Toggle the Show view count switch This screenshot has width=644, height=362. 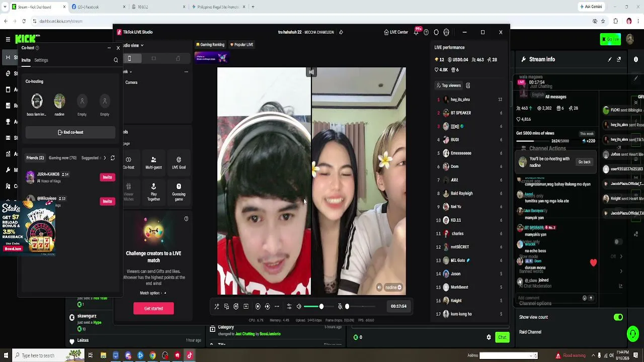pos(618,317)
